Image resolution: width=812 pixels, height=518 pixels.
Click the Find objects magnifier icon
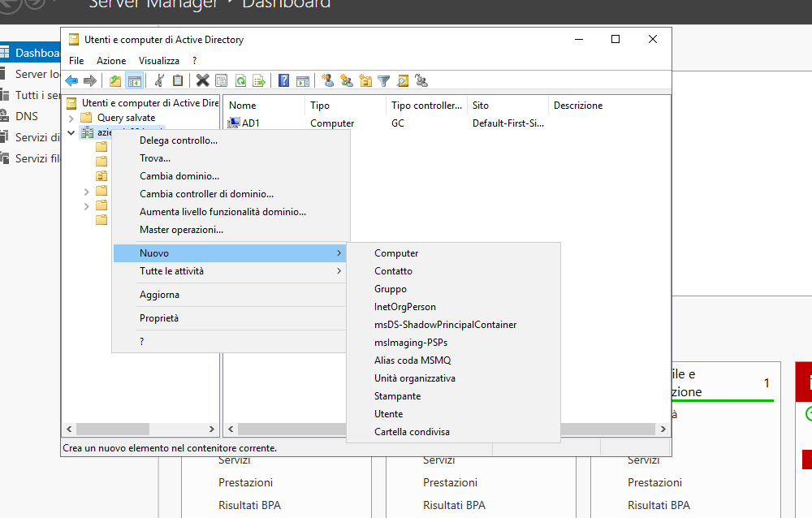click(x=403, y=81)
